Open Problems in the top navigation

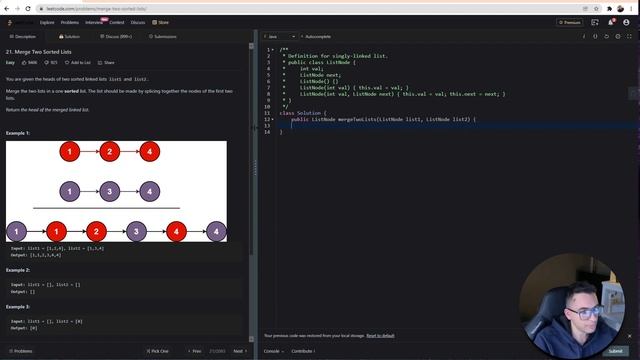coord(70,22)
